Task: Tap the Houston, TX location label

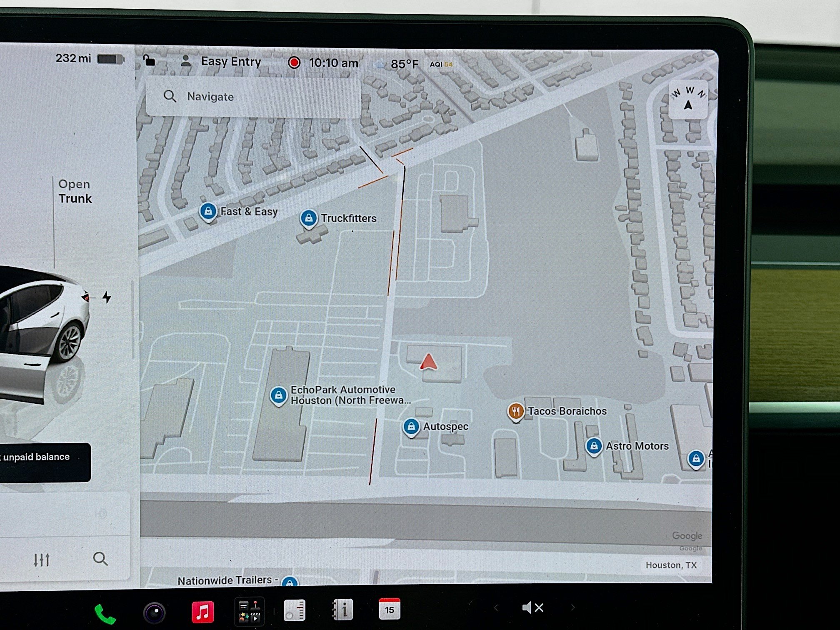Action: (x=671, y=565)
